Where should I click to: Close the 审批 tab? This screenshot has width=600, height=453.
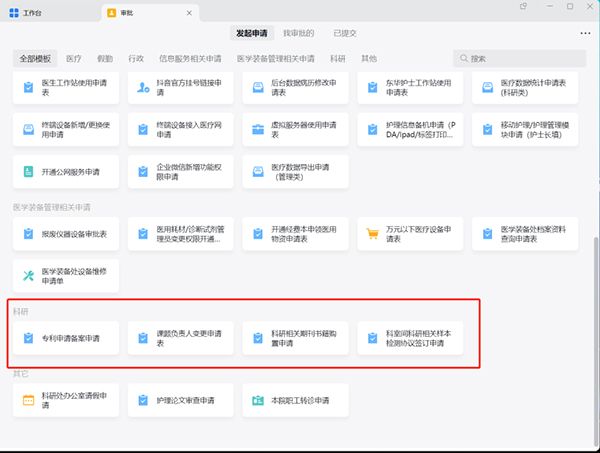click(x=189, y=13)
